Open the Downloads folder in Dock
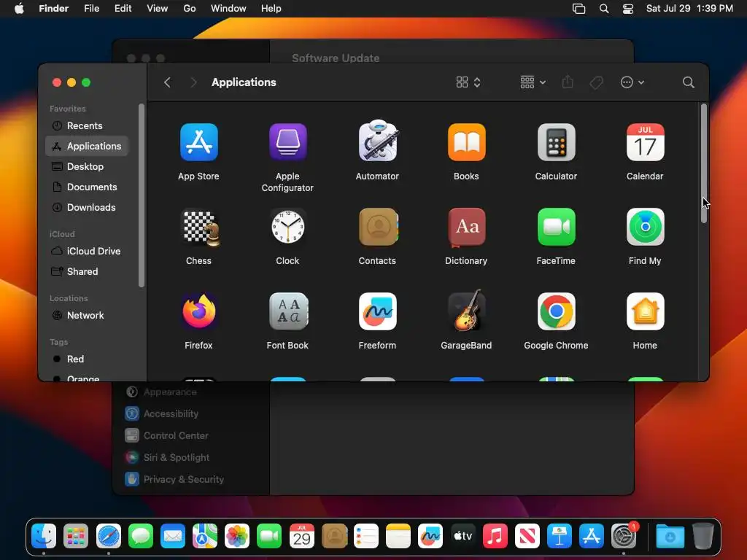747x560 pixels. coord(670,536)
